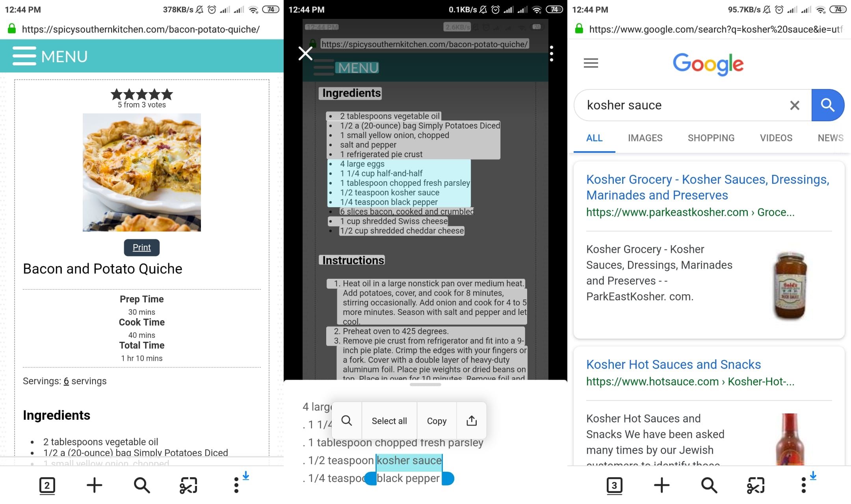Viewport: 851px width, 504px height.
Task: Tap the search icon in middle browser
Action: 347,420
